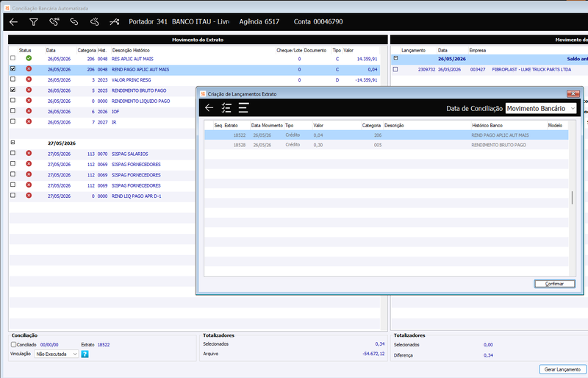Select dialog row with Seq. Extrato 18522

(x=387, y=135)
